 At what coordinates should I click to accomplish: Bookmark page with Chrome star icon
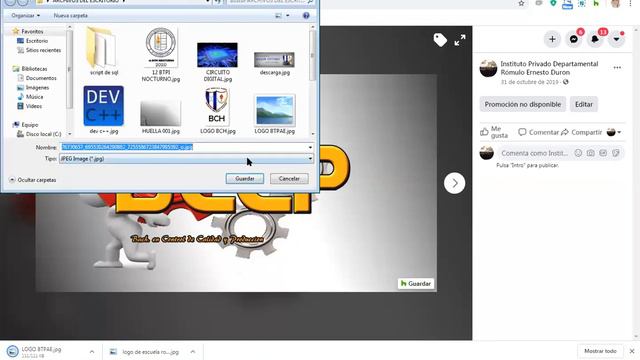pyautogui.click(x=521, y=3)
